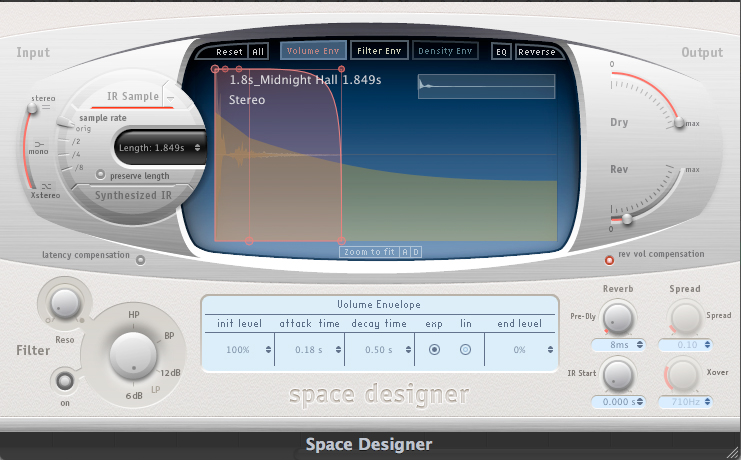This screenshot has height=460, width=741.
Task: Click the D zoom button
Action: (416, 252)
